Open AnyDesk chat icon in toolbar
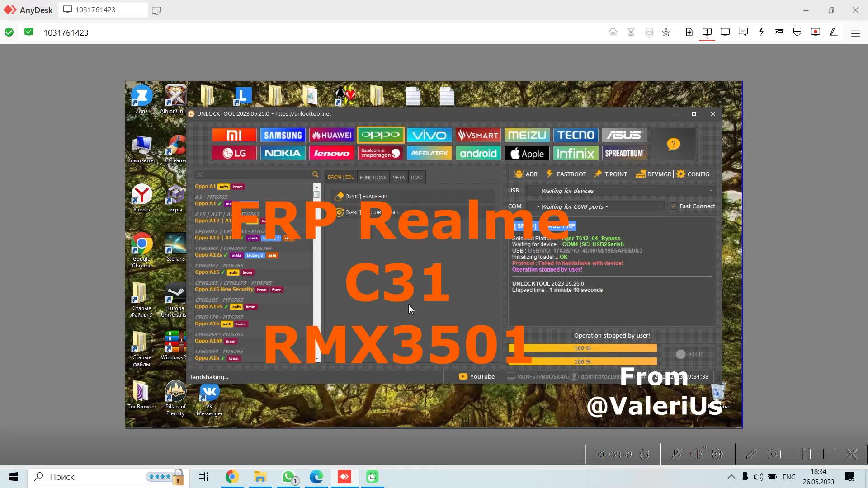Screen dimensions: 868x488 pos(743,32)
